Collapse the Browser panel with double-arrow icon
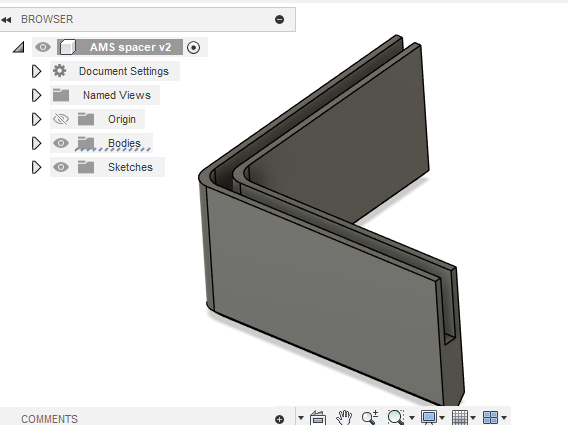This screenshot has height=425, width=568. (x=6, y=20)
